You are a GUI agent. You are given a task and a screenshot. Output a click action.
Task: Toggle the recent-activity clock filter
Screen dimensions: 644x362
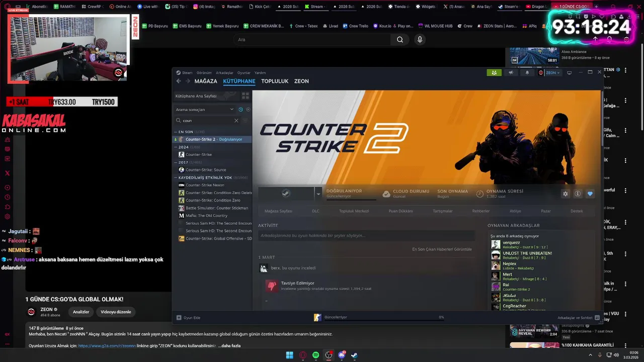[x=240, y=109]
